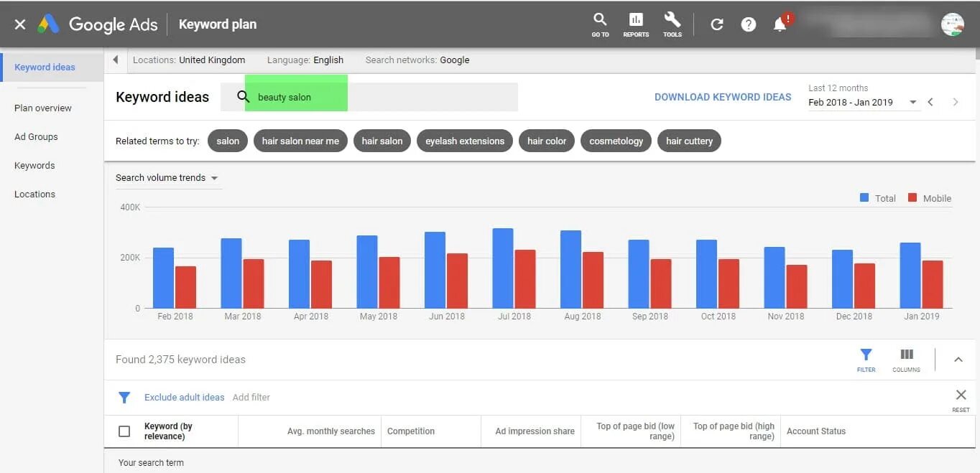Screen dimensions: 980x473
Task: Switch to Plan overview in the sidebar
Action: coord(43,108)
